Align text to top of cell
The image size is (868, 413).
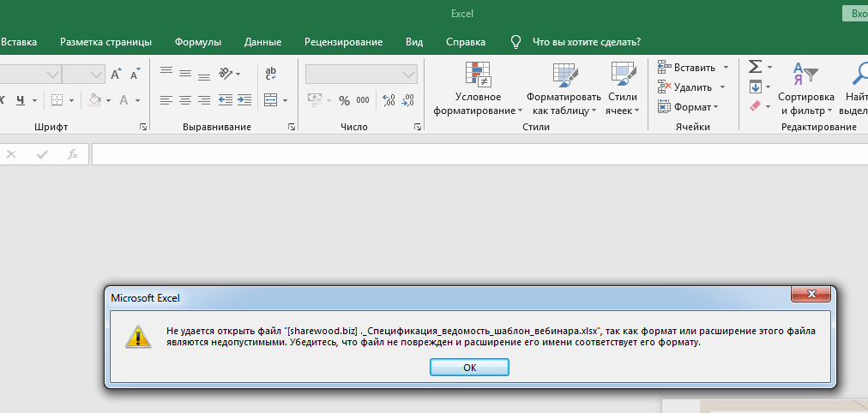(166, 72)
